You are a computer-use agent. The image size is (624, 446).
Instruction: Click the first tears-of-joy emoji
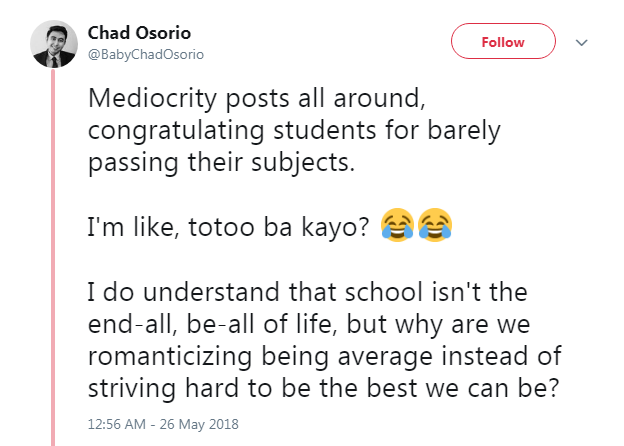(397, 225)
